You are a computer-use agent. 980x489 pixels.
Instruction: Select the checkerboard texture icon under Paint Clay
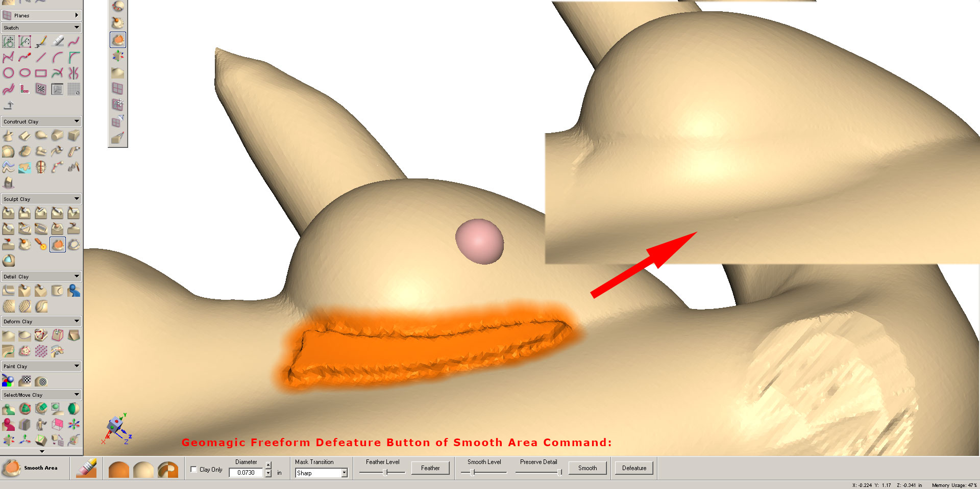(24, 380)
